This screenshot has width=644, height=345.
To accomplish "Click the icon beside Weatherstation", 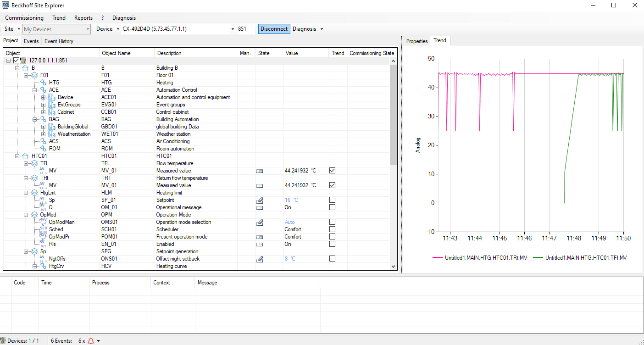I will pyautogui.click(x=51, y=134).
